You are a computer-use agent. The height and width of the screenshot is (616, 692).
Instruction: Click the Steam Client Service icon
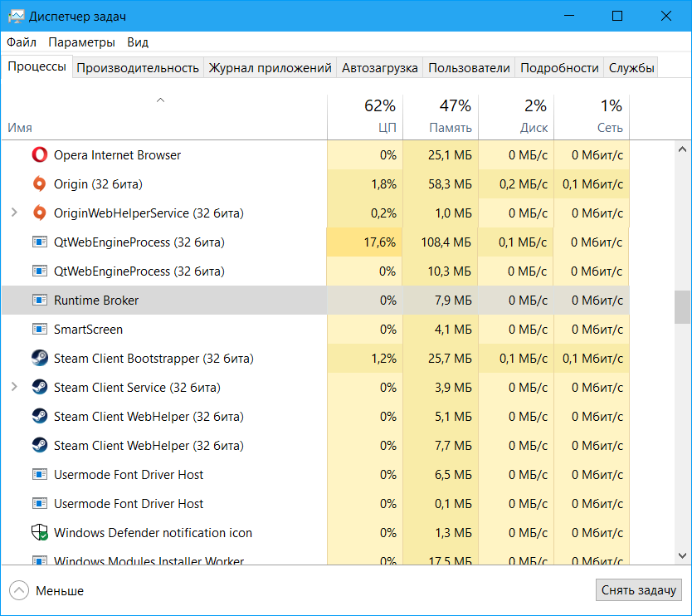coord(40,387)
